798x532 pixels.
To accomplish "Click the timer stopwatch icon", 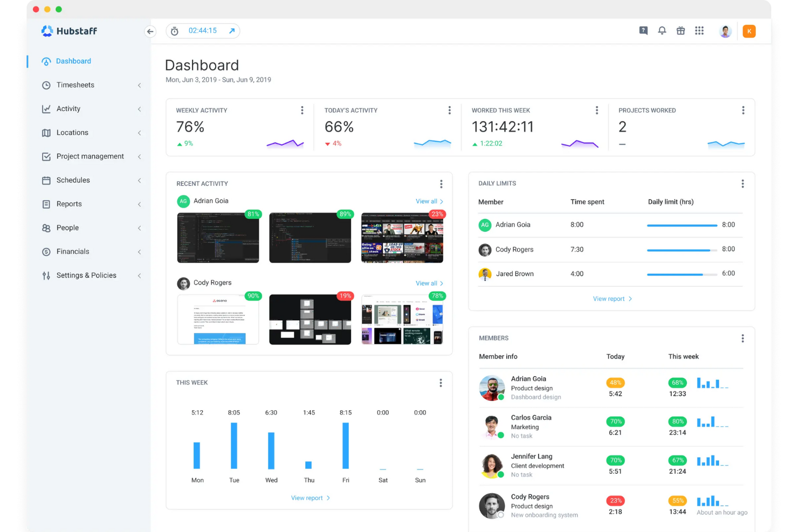I will coord(174,31).
